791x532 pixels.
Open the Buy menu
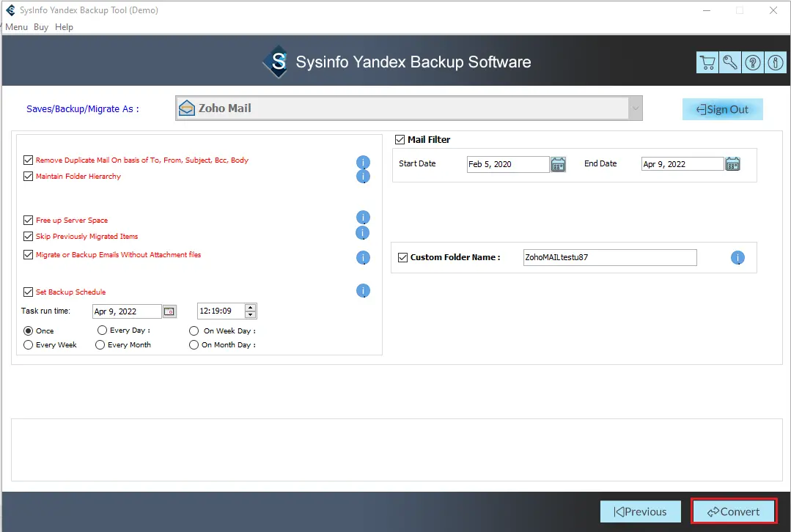(41, 27)
